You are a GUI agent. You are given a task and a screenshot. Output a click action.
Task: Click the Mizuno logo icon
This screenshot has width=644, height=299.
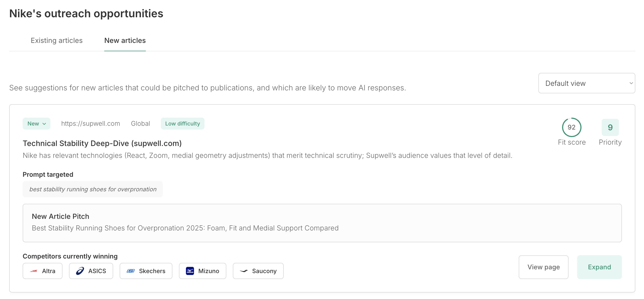click(x=190, y=271)
